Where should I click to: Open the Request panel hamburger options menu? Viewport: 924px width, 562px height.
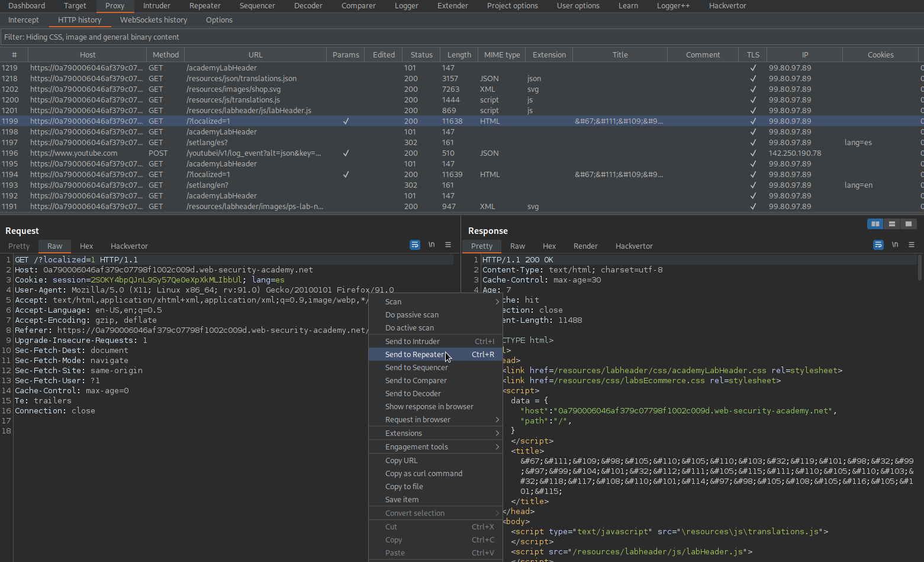(x=448, y=245)
